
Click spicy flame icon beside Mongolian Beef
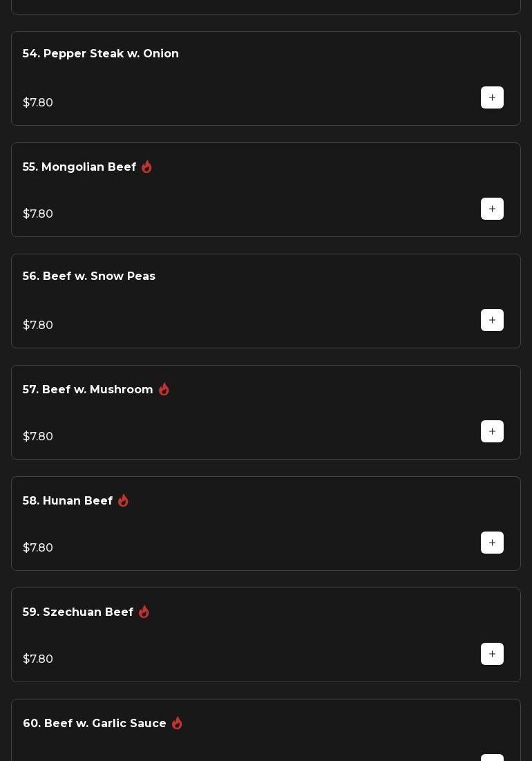(146, 167)
